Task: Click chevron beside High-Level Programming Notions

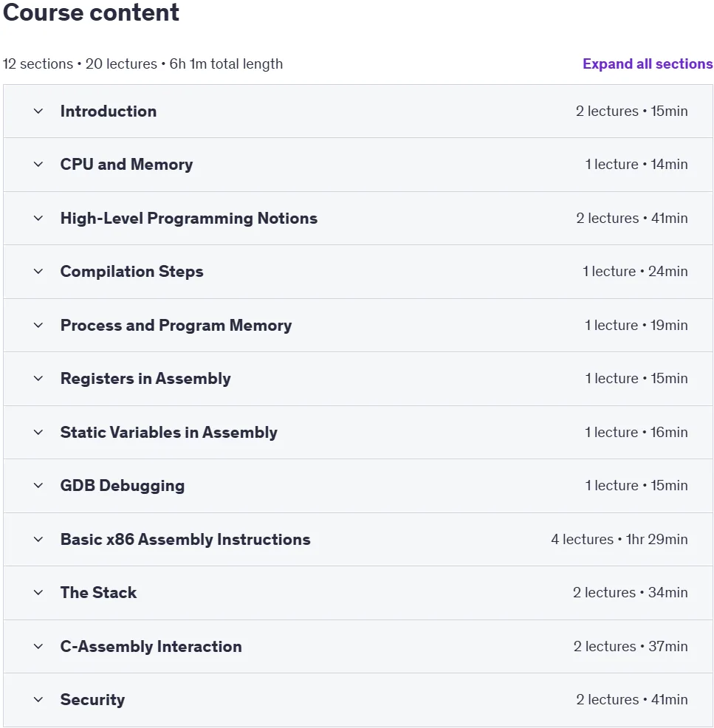Action: [x=38, y=219]
